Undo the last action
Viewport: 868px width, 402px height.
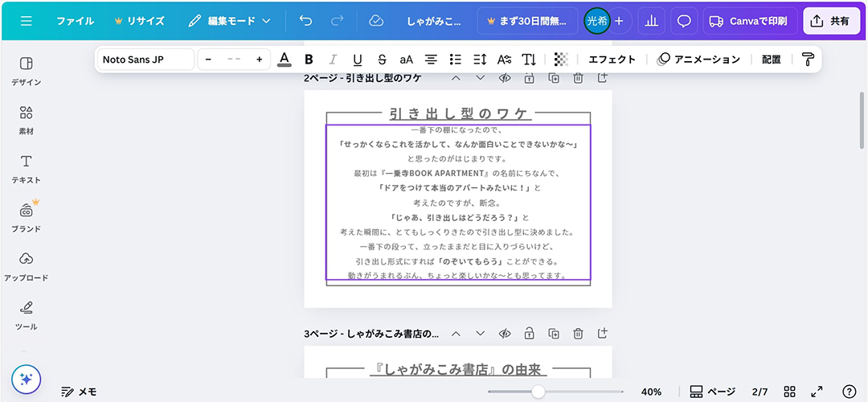pyautogui.click(x=305, y=21)
